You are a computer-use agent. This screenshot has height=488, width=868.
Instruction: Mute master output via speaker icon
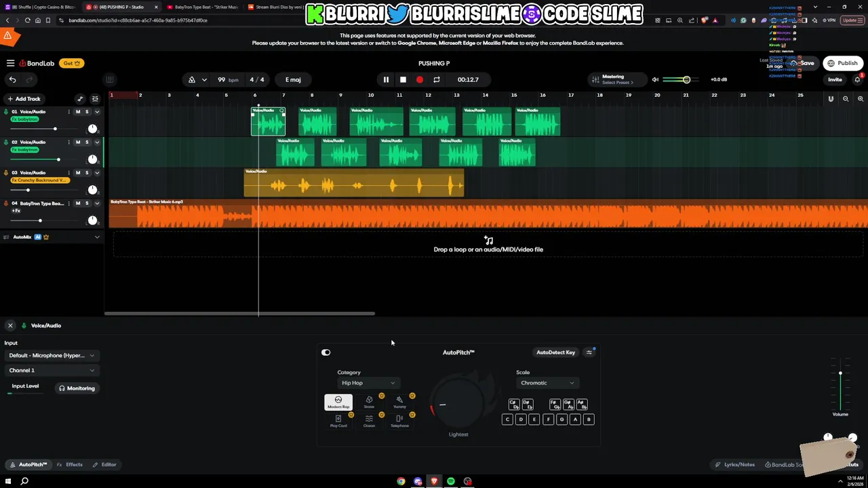point(655,80)
